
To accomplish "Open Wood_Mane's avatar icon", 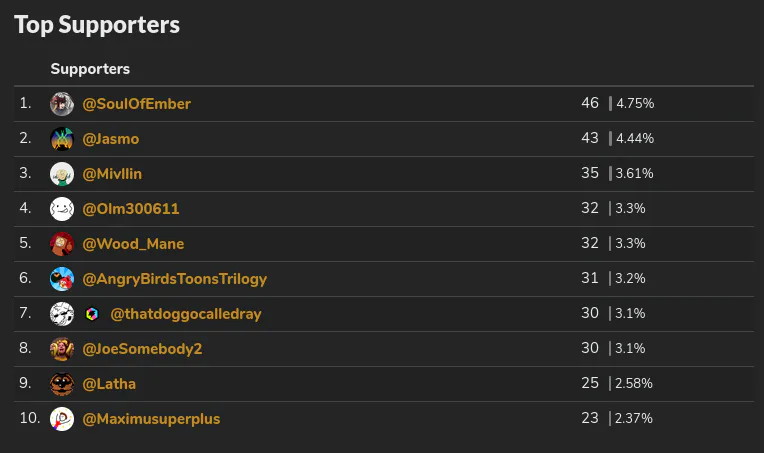I will point(62,244).
